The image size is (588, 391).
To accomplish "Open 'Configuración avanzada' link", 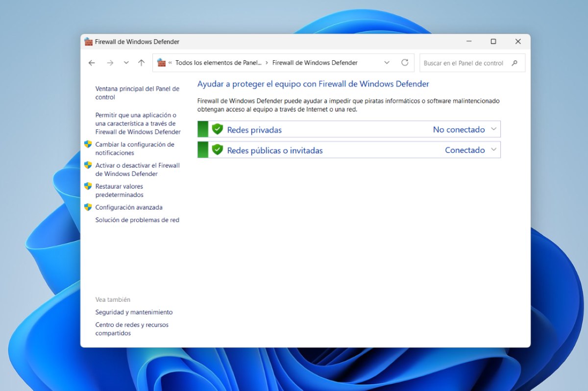I will click(x=129, y=207).
